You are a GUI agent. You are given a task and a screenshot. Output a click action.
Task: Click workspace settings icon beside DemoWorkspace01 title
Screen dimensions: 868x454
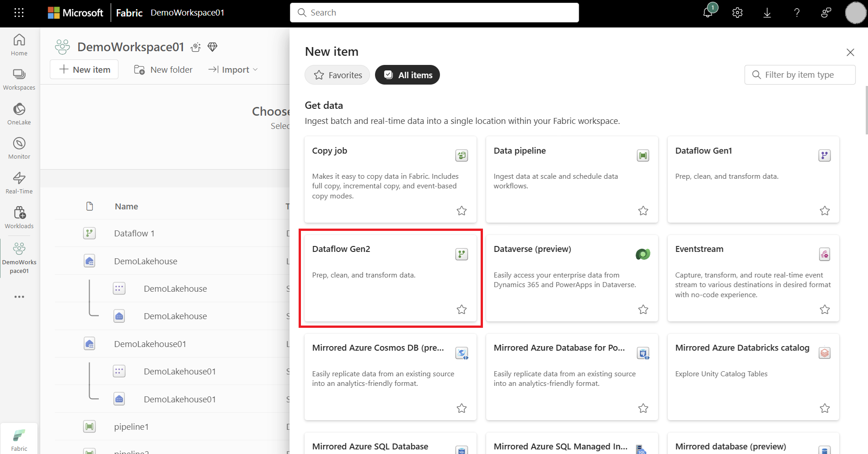[x=196, y=47]
